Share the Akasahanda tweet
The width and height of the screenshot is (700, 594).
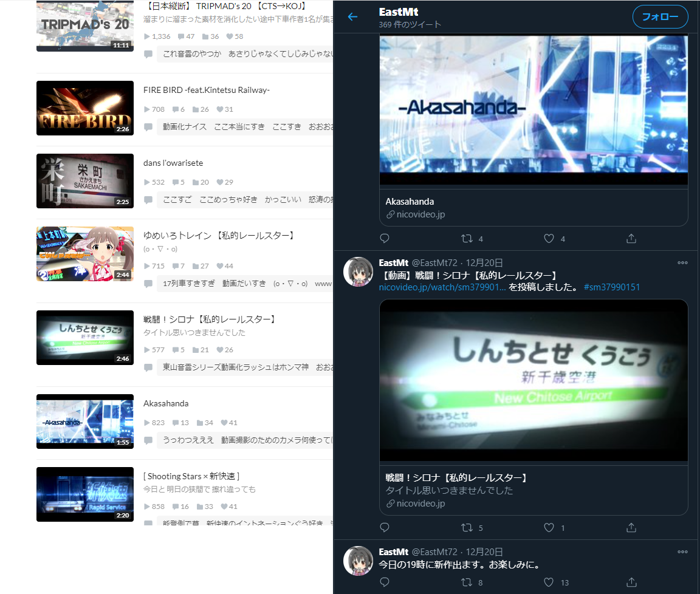[x=631, y=238]
